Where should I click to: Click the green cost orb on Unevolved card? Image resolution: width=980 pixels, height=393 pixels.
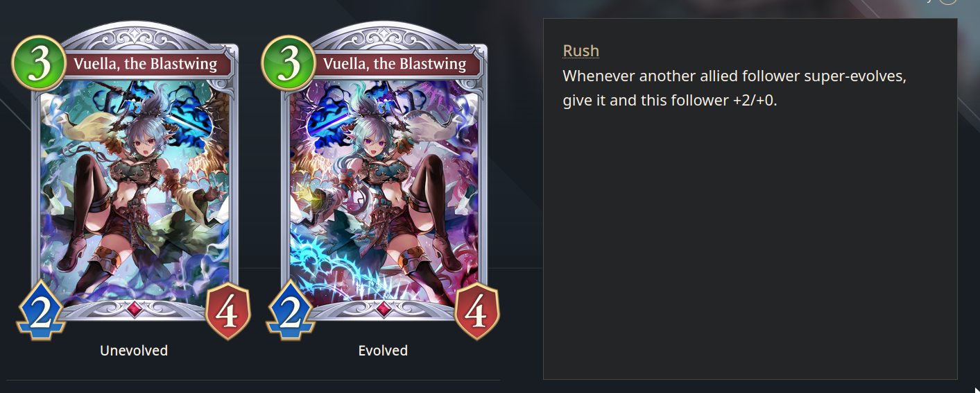click(x=40, y=64)
